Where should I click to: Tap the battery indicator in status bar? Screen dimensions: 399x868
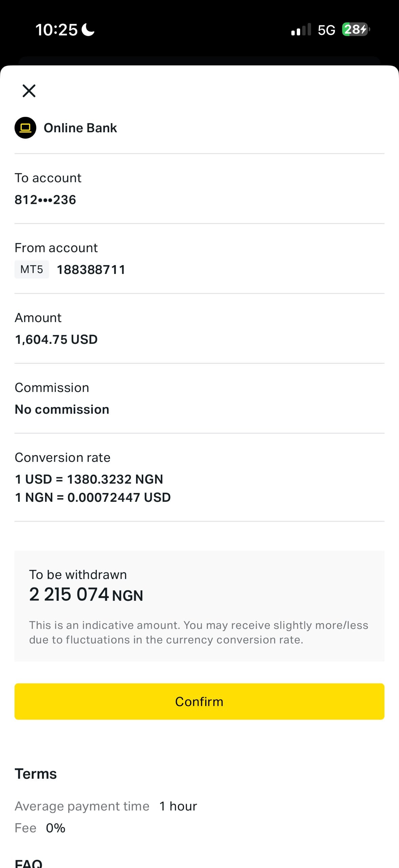356,29
